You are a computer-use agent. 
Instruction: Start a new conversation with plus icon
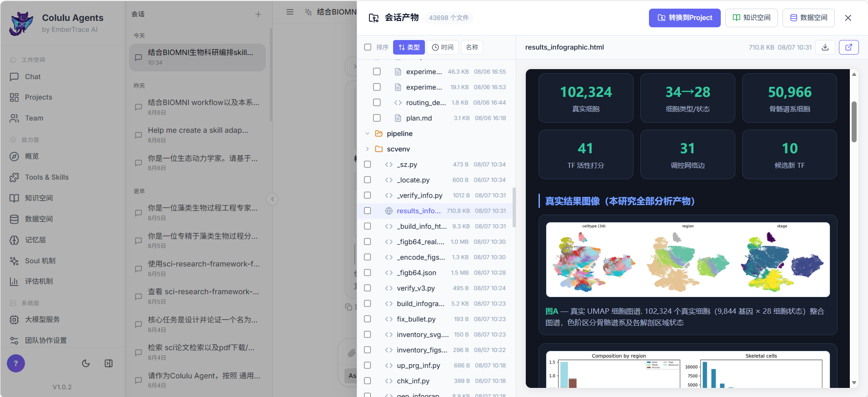pyautogui.click(x=258, y=15)
